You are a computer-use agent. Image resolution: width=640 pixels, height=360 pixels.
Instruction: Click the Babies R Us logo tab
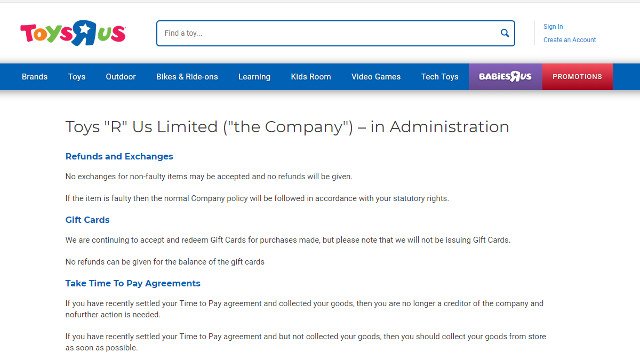[505, 77]
